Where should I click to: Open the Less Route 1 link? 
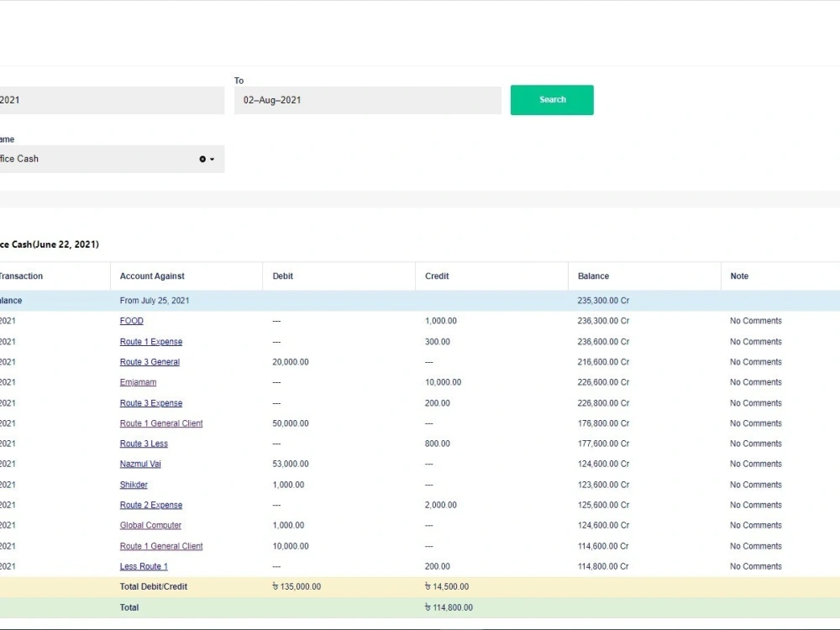[x=144, y=567]
